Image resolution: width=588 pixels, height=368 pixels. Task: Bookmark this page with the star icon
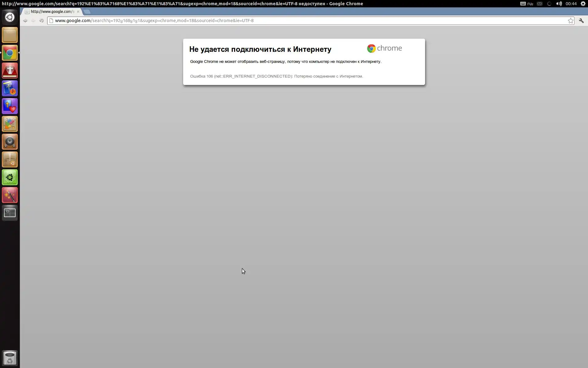571,21
